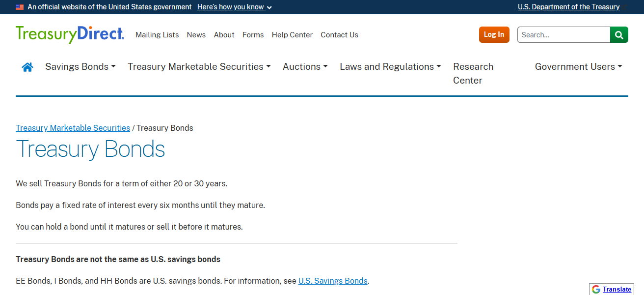
Task: Open the U.S. Savings Bonds link
Action: coord(333,281)
